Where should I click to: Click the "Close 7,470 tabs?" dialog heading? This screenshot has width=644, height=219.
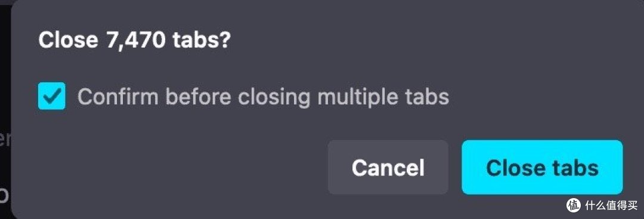click(x=134, y=41)
